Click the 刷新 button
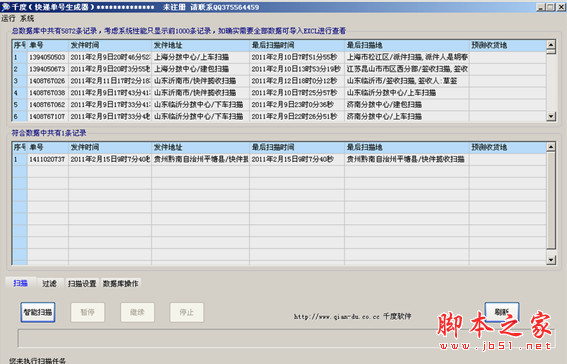 coord(502,312)
